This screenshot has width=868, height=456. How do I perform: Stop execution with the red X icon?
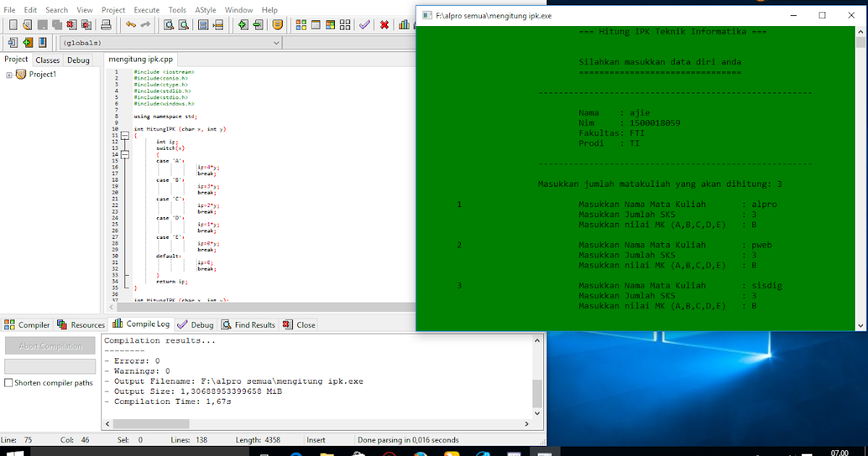384,25
